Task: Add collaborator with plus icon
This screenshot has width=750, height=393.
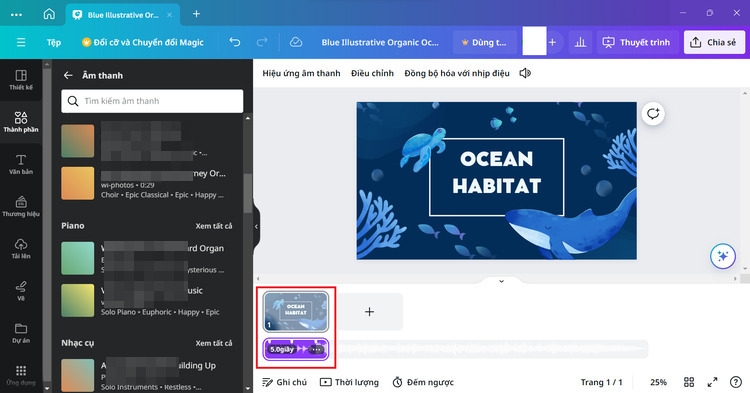Action: click(x=552, y=42)
